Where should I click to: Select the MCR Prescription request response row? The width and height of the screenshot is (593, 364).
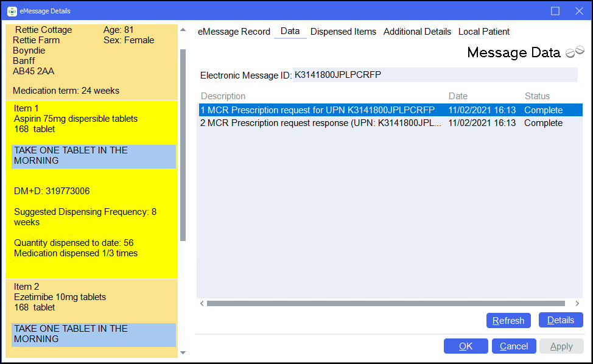pyautogui.click(x=320, y=123)
